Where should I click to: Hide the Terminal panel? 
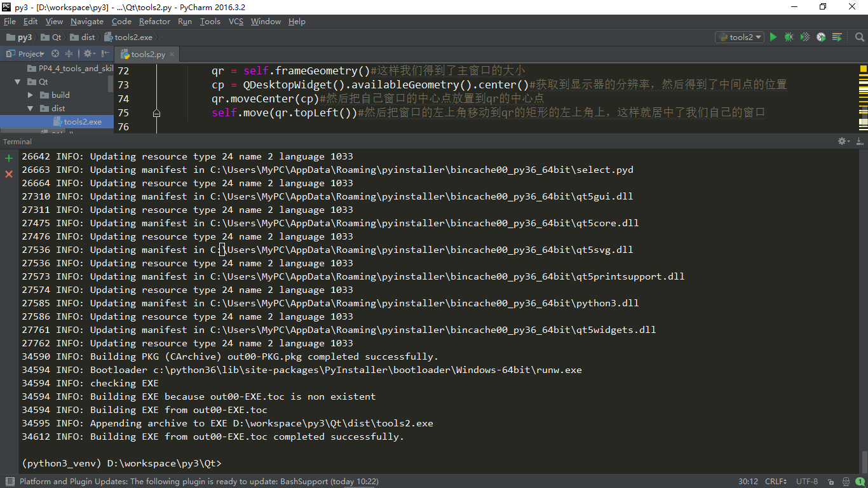pyautogui.click(x=858, y=141)
